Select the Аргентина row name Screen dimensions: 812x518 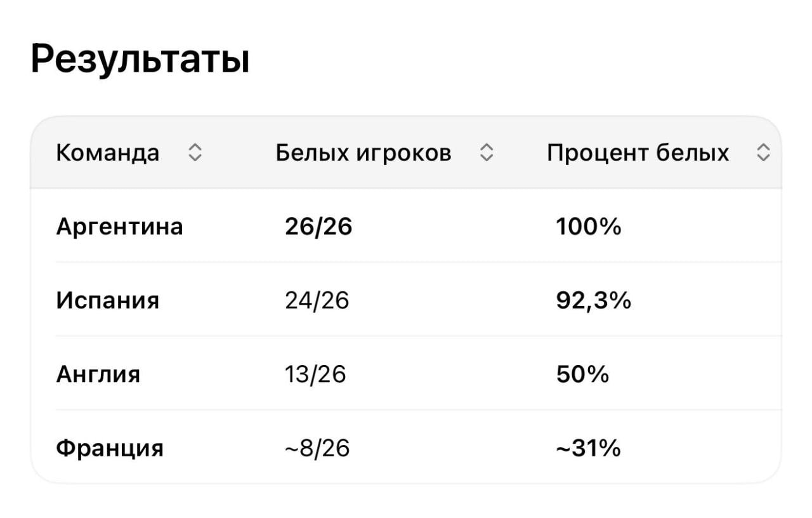click(119, 227)
